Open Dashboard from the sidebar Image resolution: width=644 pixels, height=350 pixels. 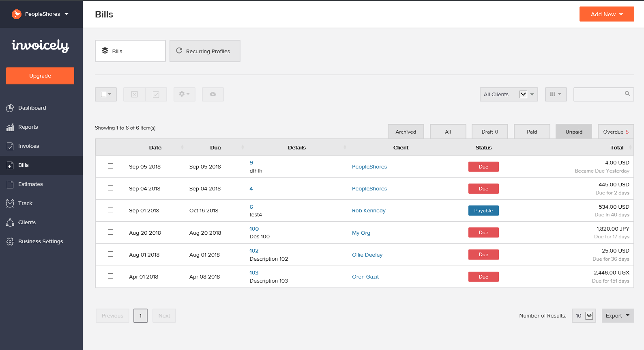(32, 108)
